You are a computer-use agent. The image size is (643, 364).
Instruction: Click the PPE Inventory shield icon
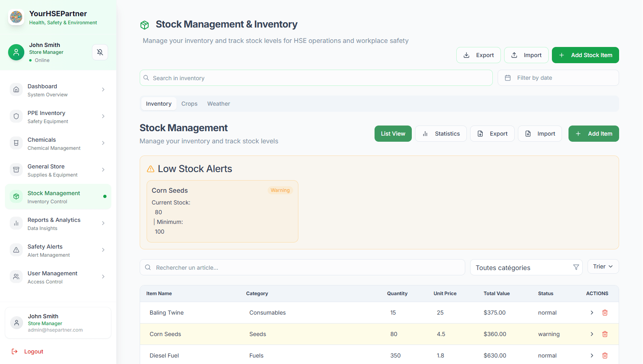tap(16, 116)
